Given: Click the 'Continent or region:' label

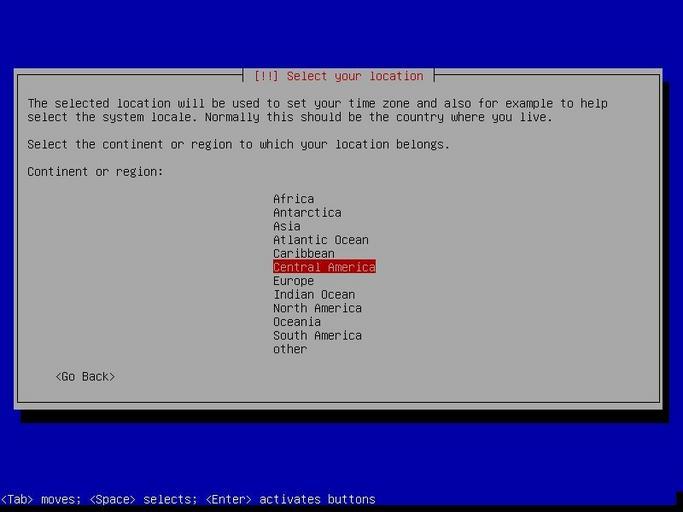Looking at the screenshot, I should pos(95,172).
